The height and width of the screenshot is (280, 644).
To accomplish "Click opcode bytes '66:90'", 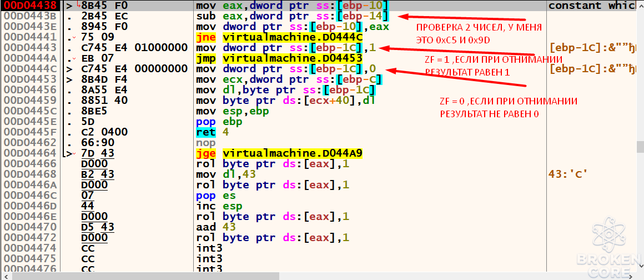I will pos(98,143).
